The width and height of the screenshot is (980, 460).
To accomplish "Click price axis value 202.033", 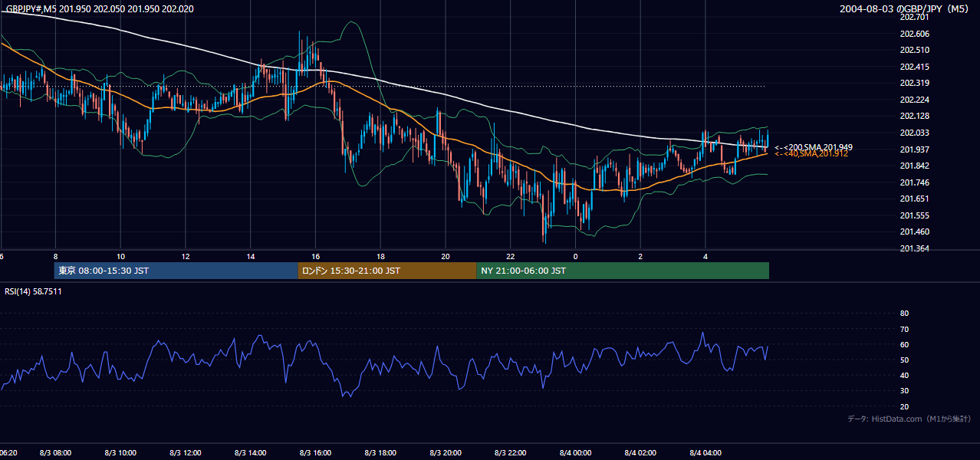I will pyautogui.click(x=914, y=133).
